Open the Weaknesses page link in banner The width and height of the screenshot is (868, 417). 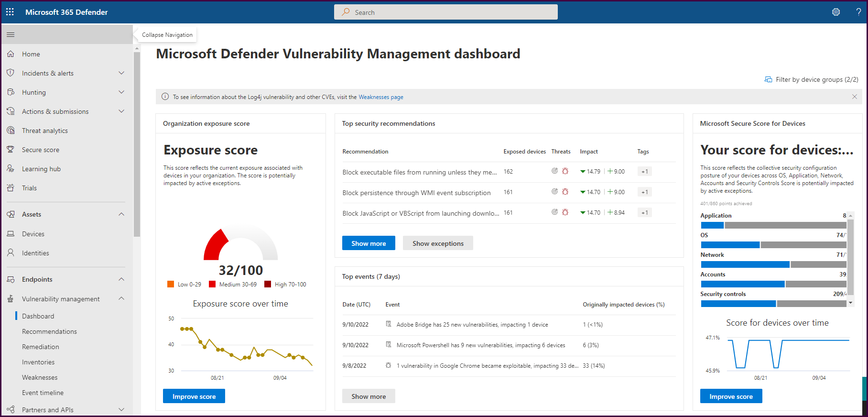point(380,97)
